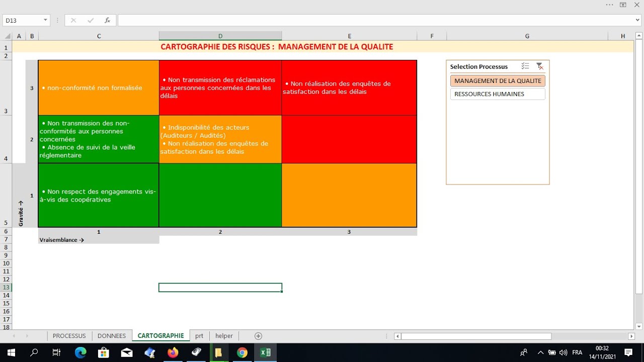Open Task View on taskbar
The image size is (644, 362).
pos(56,352)
